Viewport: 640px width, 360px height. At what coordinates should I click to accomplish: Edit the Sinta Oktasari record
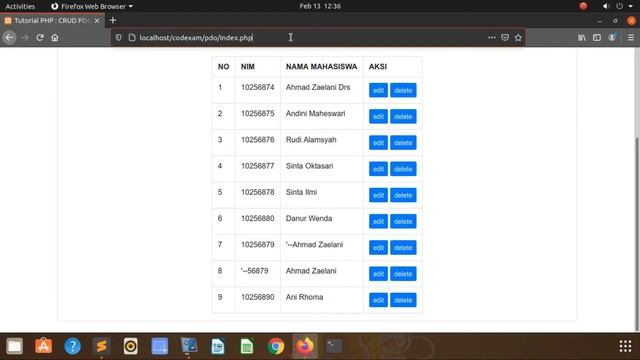(378, 169)
